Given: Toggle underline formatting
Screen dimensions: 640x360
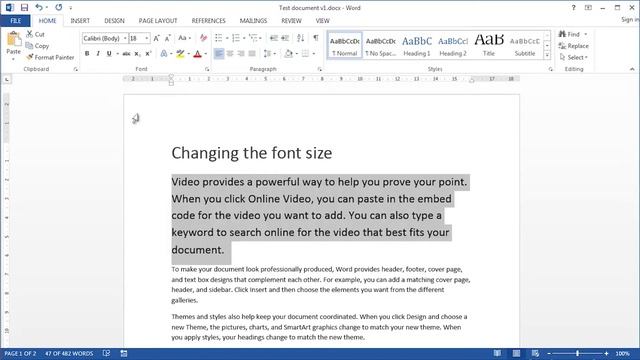Looking at the screenshot, I should click(x=109, y=53).
